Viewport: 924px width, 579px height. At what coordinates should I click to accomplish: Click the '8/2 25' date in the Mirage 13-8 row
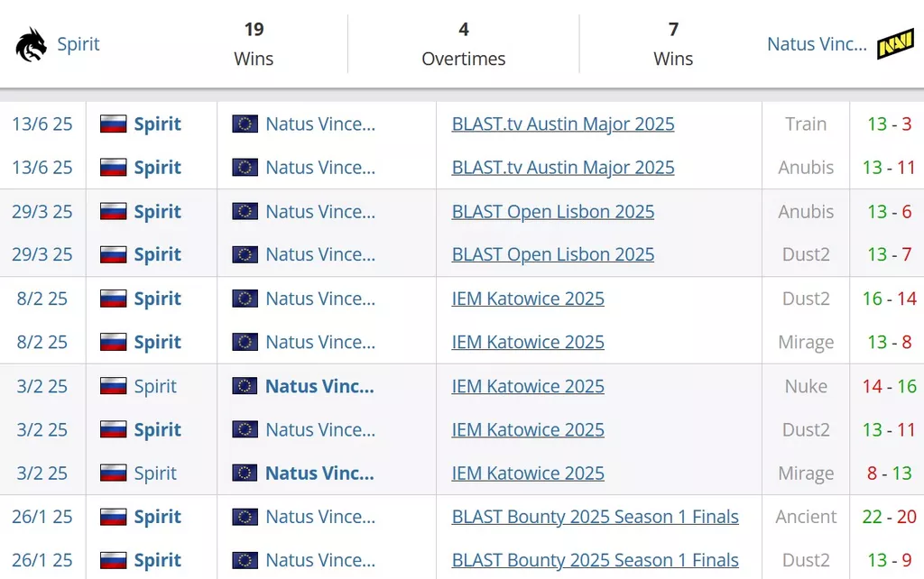click(42, 342)
